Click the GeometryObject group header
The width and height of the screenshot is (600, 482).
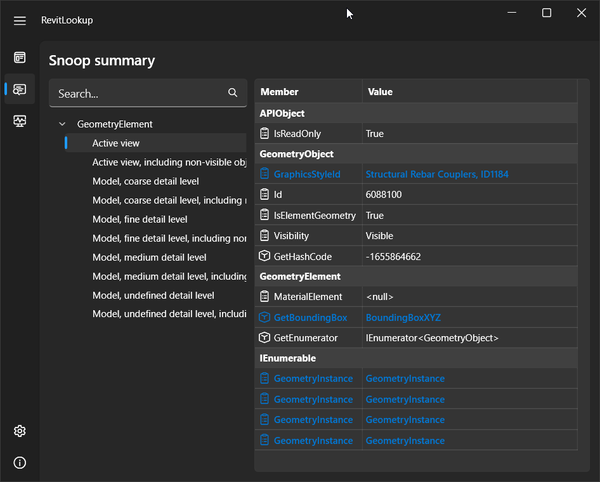(416, 154)
